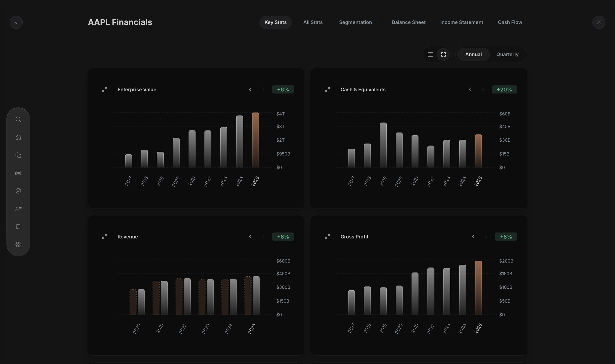The height and width of the screenshot is (364, 615).
Task: Go to next period on Revenue chart
Action: coord(263,237)
